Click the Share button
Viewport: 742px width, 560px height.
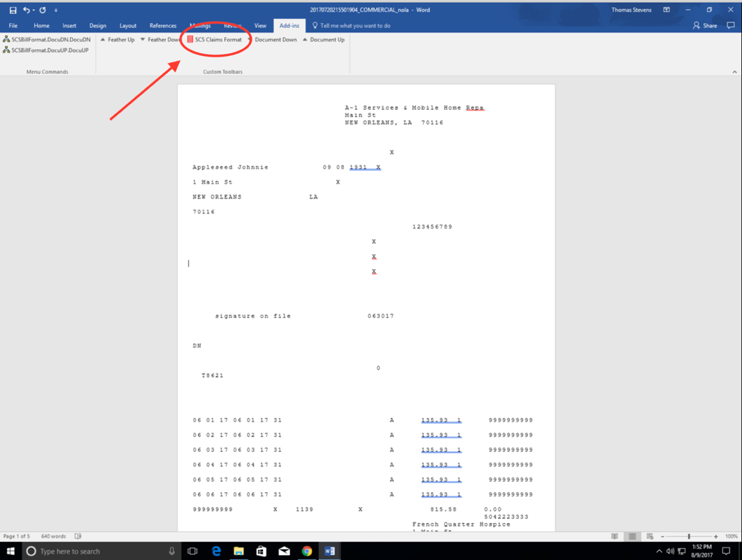705,26
